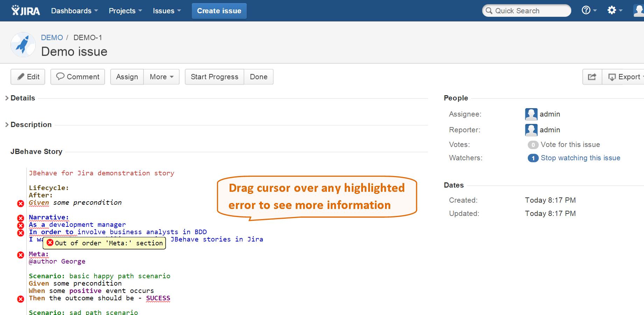
Task: Click the error icon beside Given precondition
Action: coord(21,203)
